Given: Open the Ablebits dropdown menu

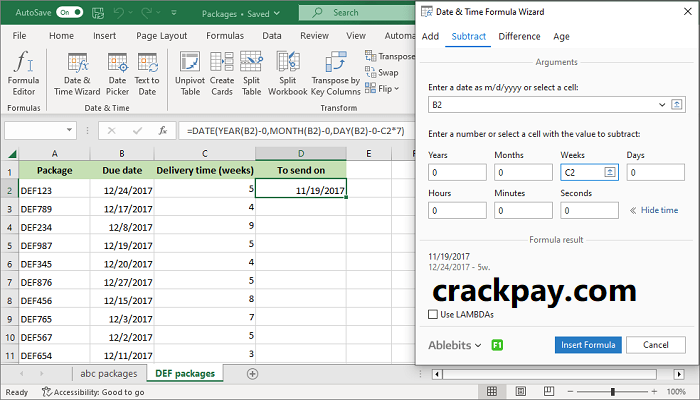Looking at the screenshot, I should tap(455, 345).
